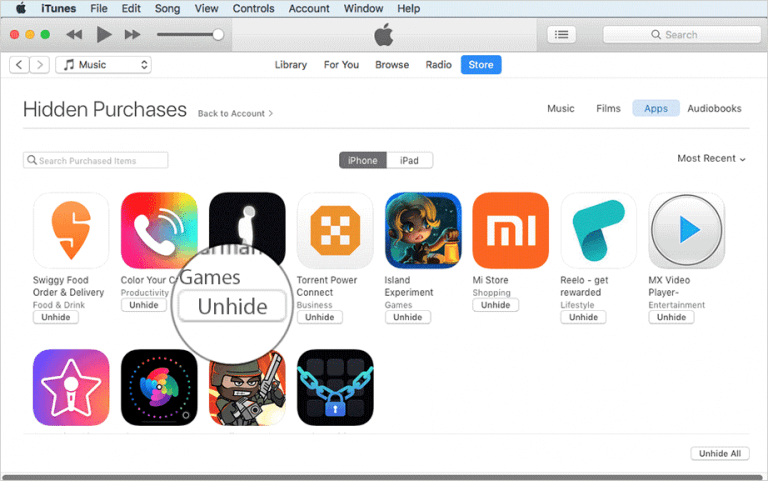Image resolution: width=768 pixels, height=481 pixels.
Task: Open the Up Next list icon
Action: coord(561,34)
